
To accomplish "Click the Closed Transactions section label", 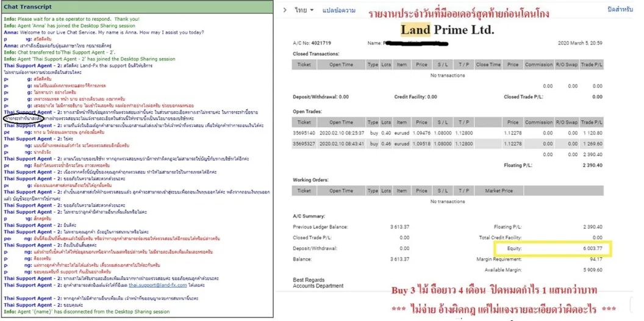I will click(x=315, y=54).
